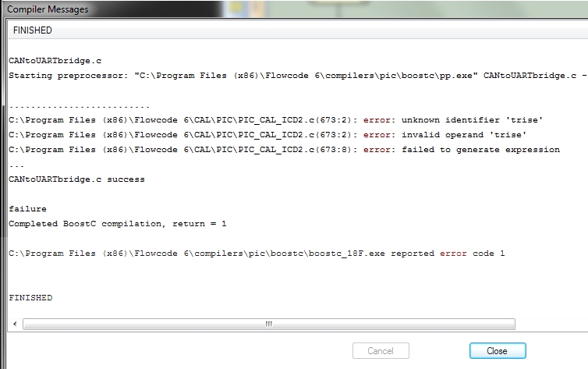Click 'Completed BoostC compilation, return = 1'

click(x=118, y=224)
